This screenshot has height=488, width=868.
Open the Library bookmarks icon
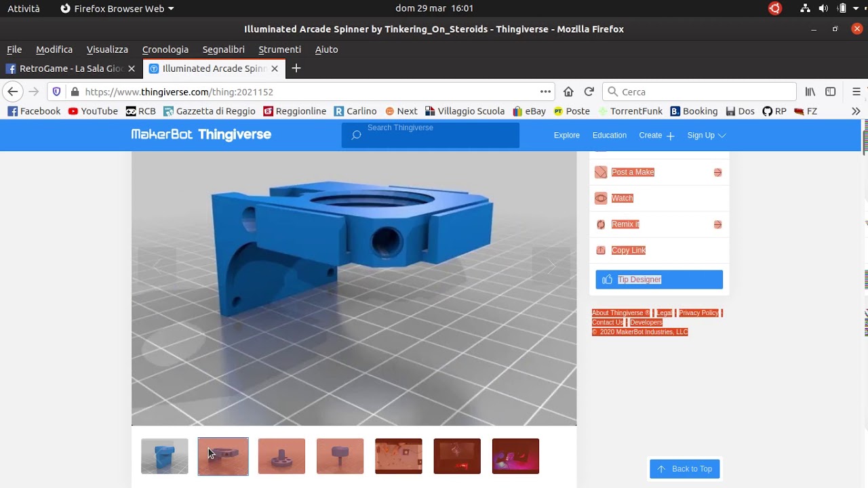tap(810, 91)
